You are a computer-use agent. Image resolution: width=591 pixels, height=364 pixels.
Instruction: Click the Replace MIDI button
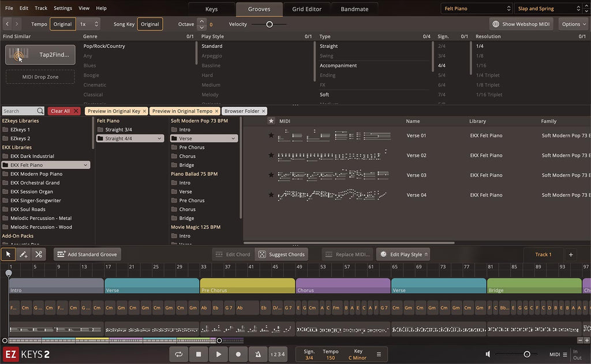tap(347, 254)
